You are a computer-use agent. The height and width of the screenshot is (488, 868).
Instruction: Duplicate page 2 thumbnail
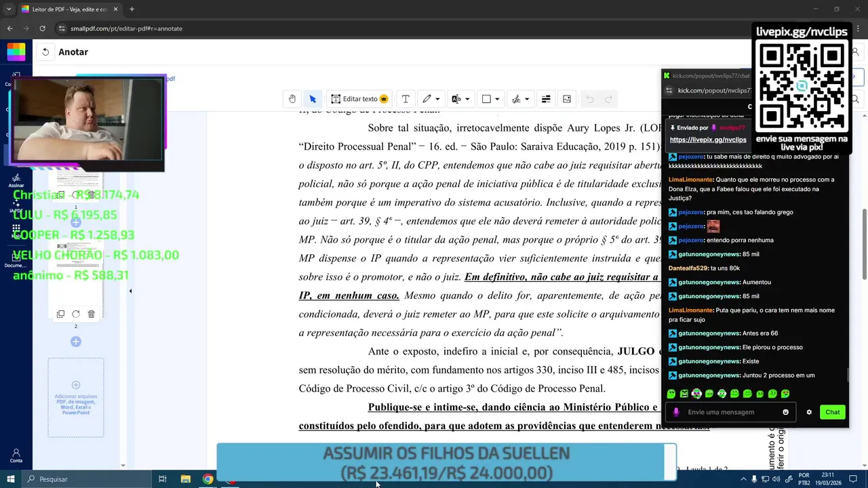[60, 314]
